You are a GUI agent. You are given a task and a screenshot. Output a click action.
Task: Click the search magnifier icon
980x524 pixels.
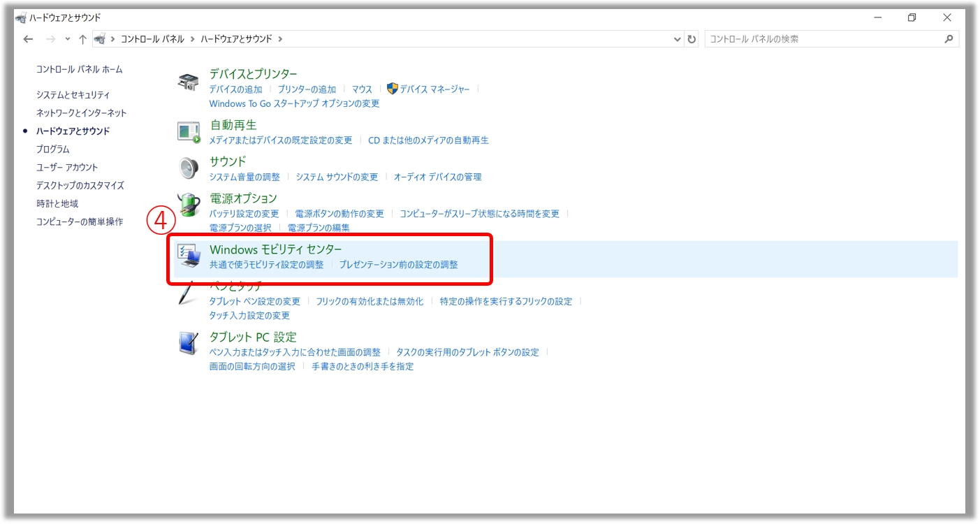tap(949, 39)
